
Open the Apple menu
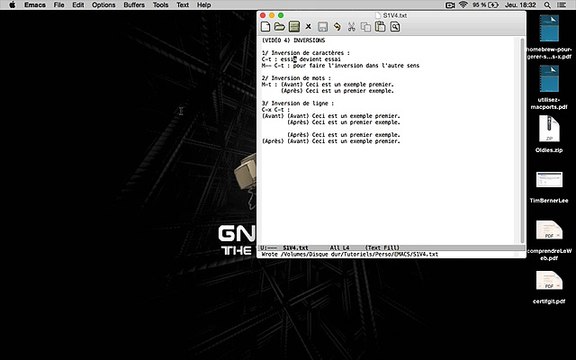point(12,5)
